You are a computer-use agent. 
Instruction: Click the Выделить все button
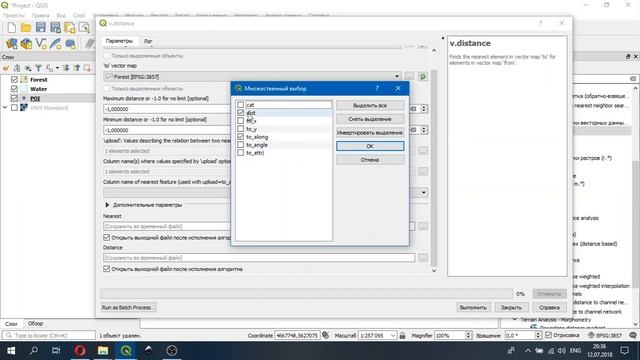pyautogui.click(x=370, y=105)
